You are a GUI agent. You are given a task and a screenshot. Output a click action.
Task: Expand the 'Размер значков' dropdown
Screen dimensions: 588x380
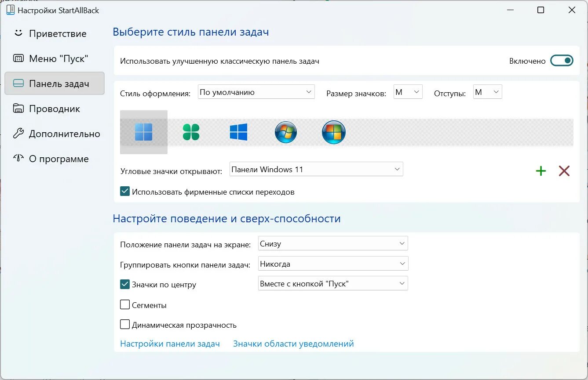tap(408, 92)
